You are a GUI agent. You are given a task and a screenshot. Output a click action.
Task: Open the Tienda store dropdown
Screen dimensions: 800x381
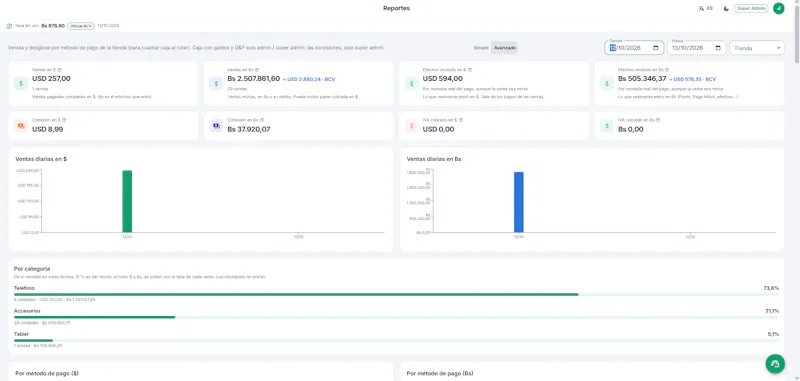(757, 48)
